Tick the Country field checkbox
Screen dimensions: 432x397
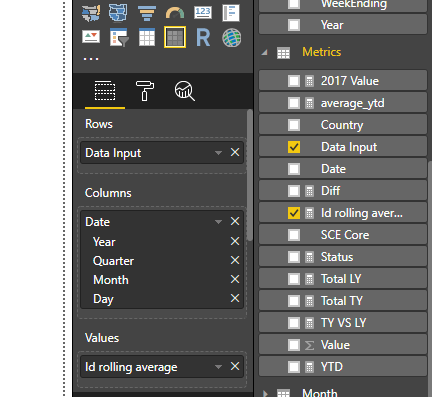click(x=294, y=125)
